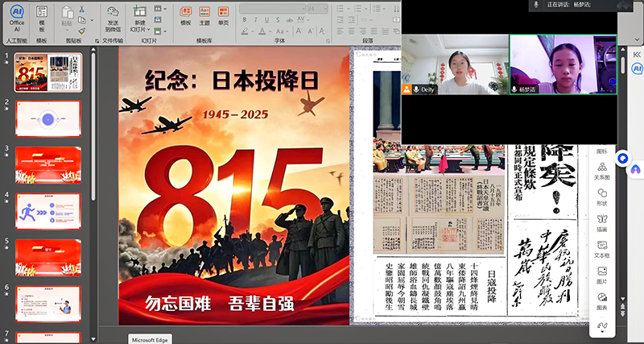Select slide 1 thumbnail
Viewport: 644px width, 344px height.
pos(48,73)
